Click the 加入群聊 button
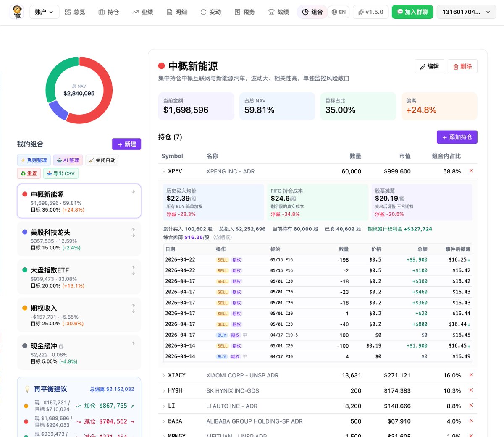Image resolution: width=504 pixels, height=437 pixels. pyautogui.click(x=412, y=12)
